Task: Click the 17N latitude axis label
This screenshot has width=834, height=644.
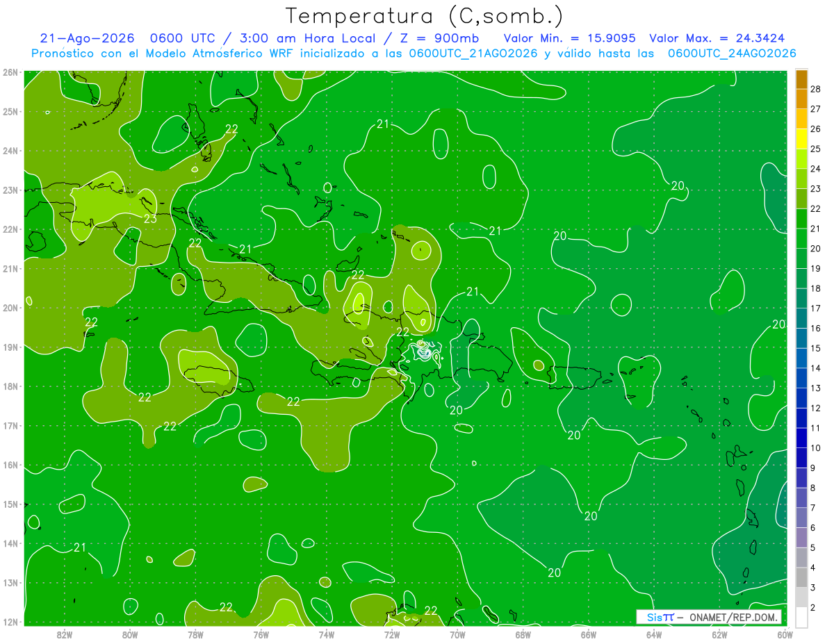Action: pyautogui.click(x=10, y=426)
